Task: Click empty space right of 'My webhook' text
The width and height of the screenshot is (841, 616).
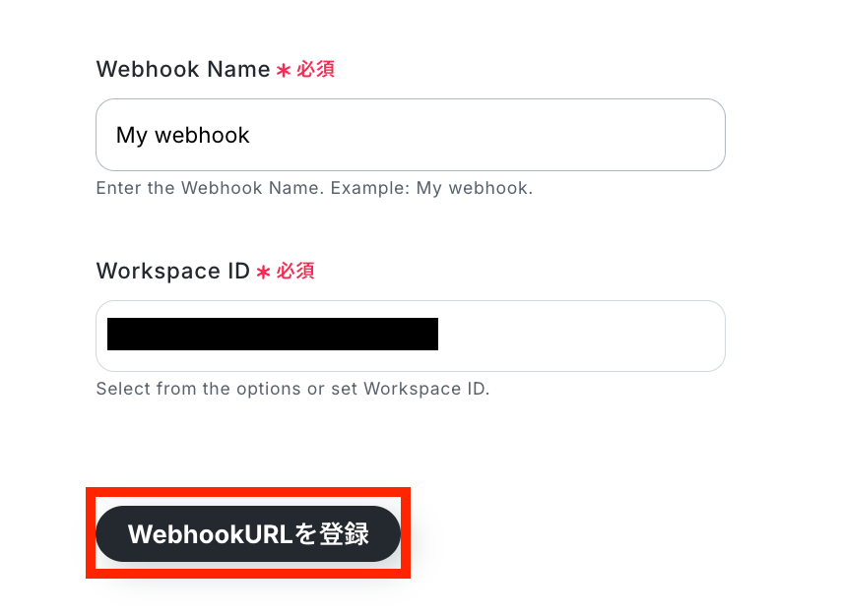Action: 483,135
